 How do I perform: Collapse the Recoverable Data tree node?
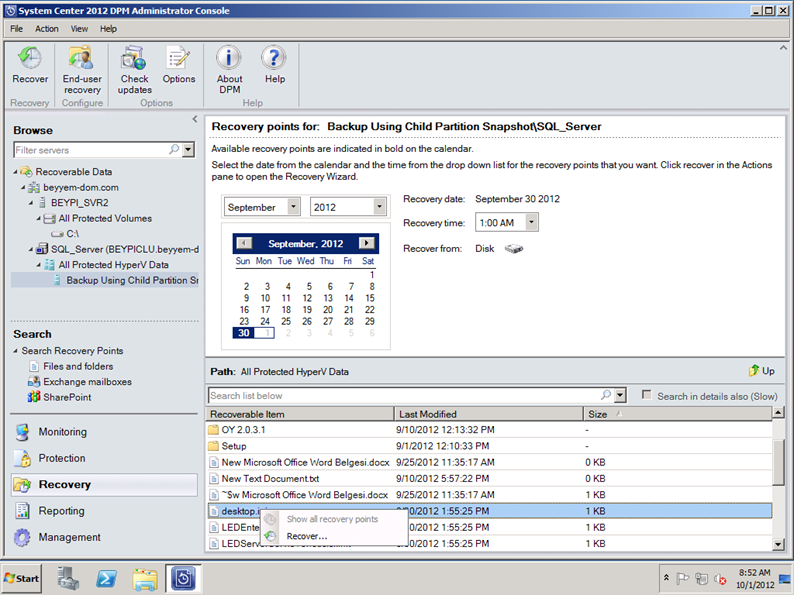pos(16,172)
